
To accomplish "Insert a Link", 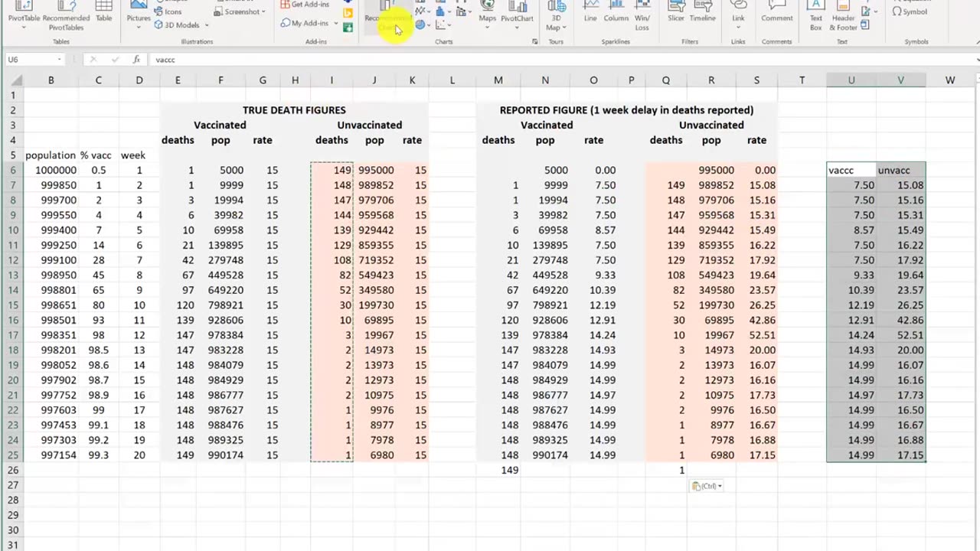I will pos(738,14).
